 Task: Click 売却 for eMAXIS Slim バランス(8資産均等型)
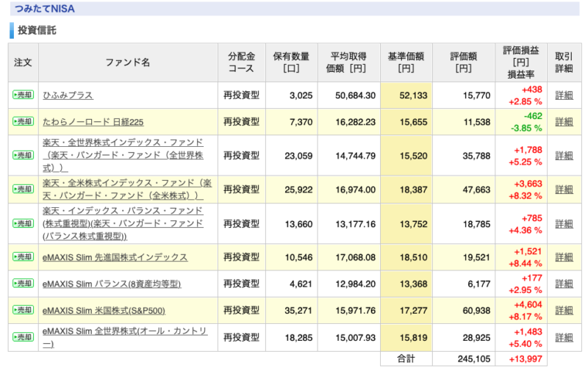coord(24,284)
